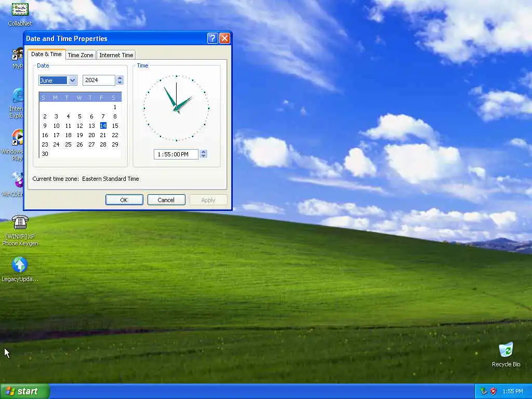Select the Internet Explorer desktop icon
This screenshot has width=532, height=399.
pos(17,103)
